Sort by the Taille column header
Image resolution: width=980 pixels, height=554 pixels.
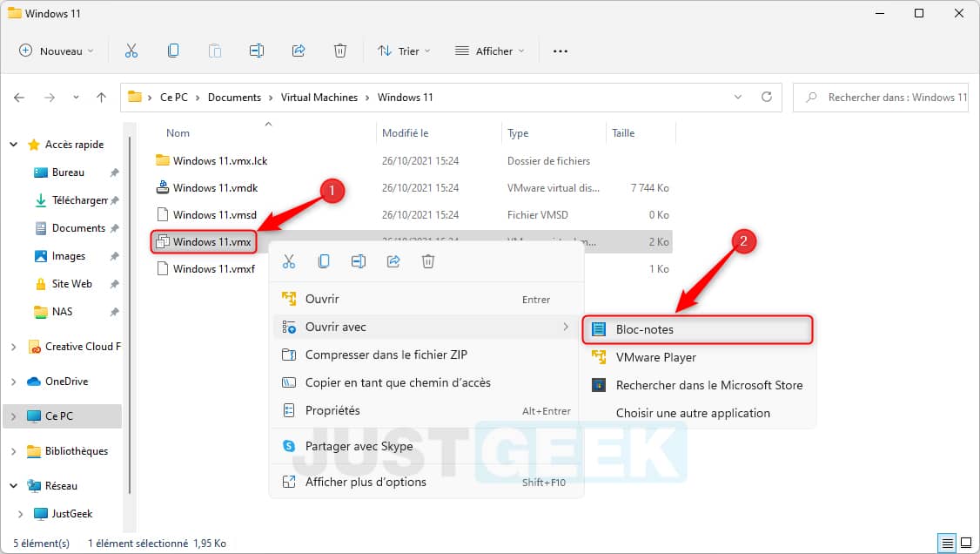coord(623,133)
